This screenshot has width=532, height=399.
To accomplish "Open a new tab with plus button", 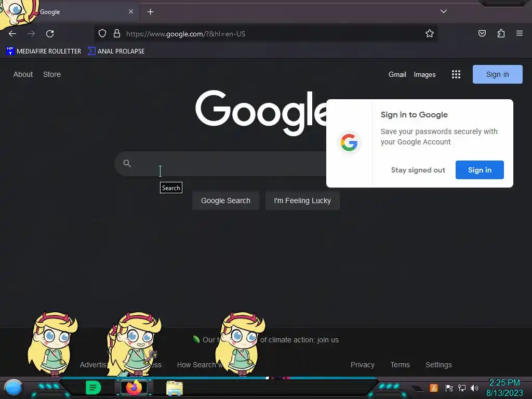I will pyautogui.click(x=150, y=12).
